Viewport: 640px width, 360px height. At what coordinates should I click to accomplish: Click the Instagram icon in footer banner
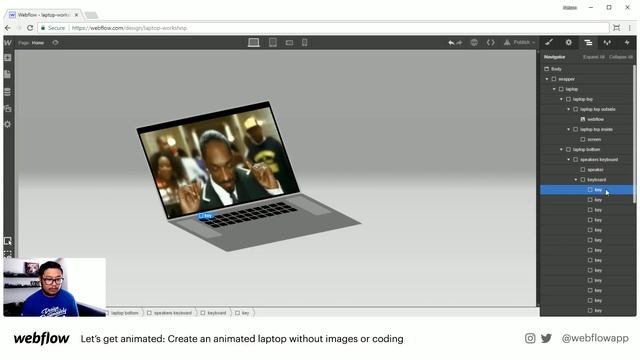[530, 338]
